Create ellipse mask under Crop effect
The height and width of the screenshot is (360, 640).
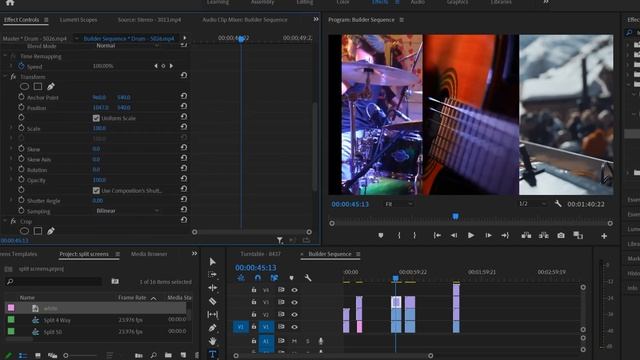[x=24, y=231]
